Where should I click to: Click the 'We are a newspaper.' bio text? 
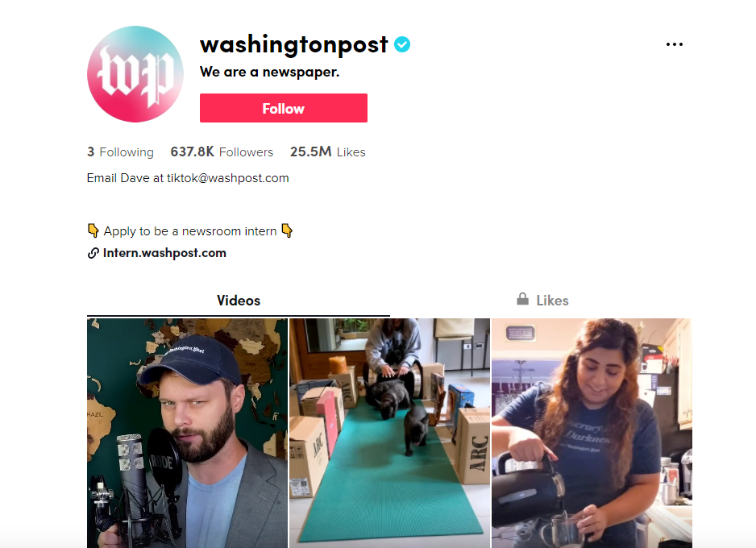tap(269, 73)
